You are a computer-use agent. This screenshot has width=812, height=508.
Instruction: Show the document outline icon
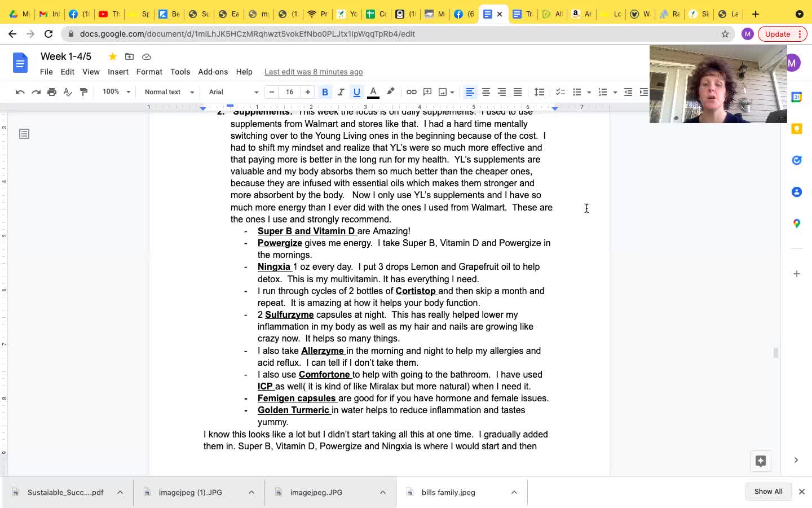point(24,134)
